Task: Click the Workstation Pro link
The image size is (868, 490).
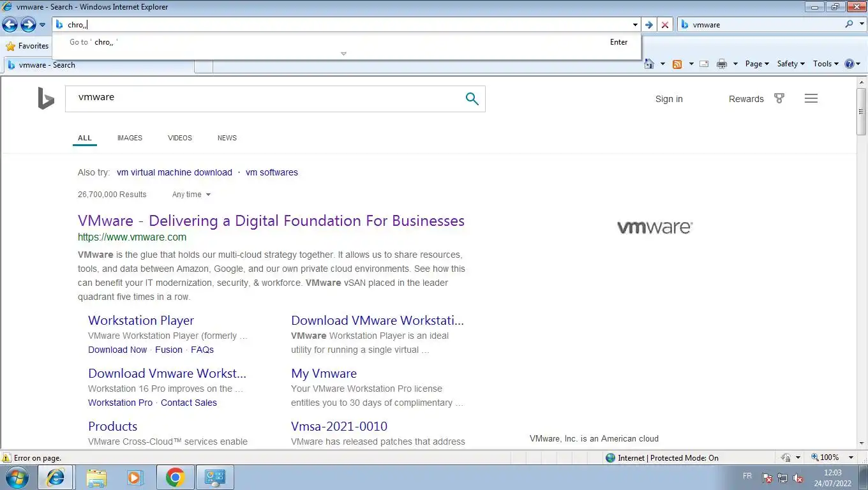Action: tap(120, 403)
